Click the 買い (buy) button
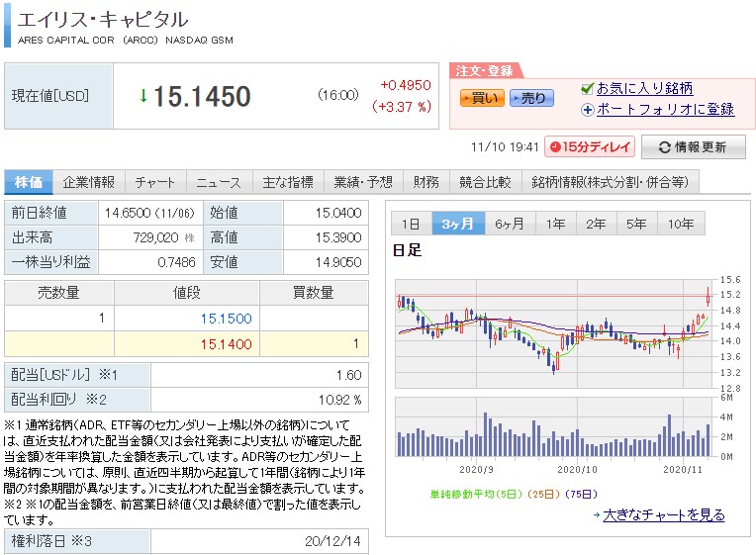This screenshot has width=756, height=555. tap(482, 98)
